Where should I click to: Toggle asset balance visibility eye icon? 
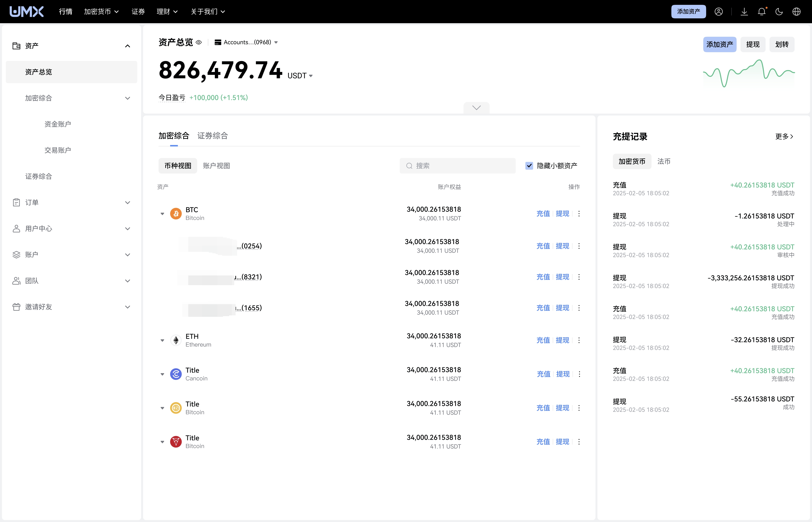tap(199, 42)
